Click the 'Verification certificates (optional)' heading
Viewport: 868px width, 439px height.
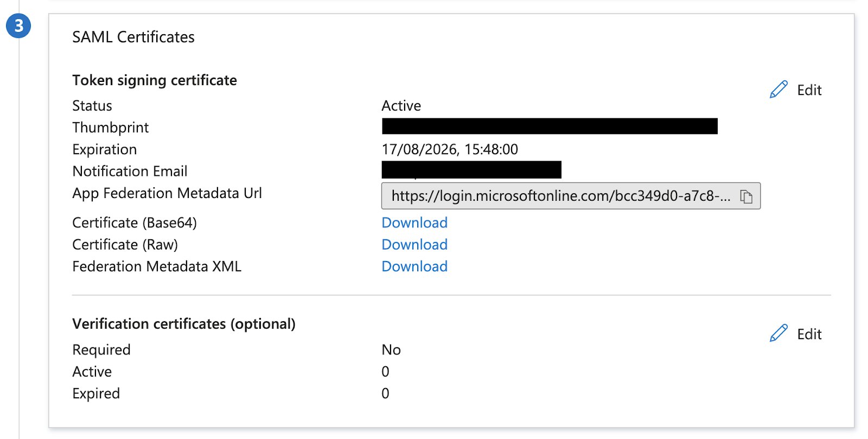184,323
